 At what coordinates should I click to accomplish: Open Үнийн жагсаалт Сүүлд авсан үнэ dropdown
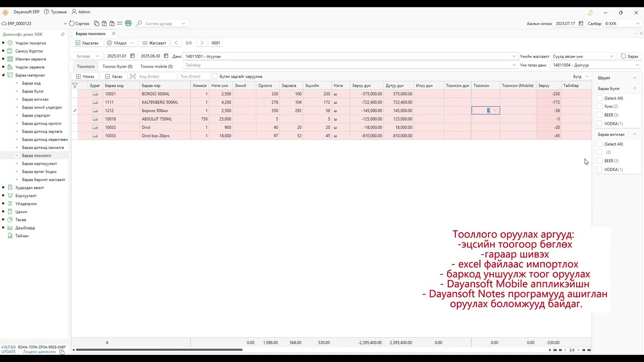click(x=583, y=56)
